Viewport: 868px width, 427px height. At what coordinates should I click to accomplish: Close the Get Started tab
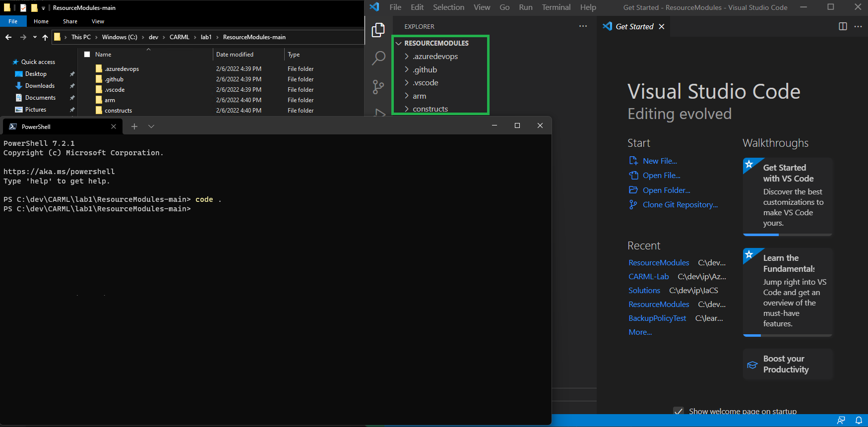661,27
